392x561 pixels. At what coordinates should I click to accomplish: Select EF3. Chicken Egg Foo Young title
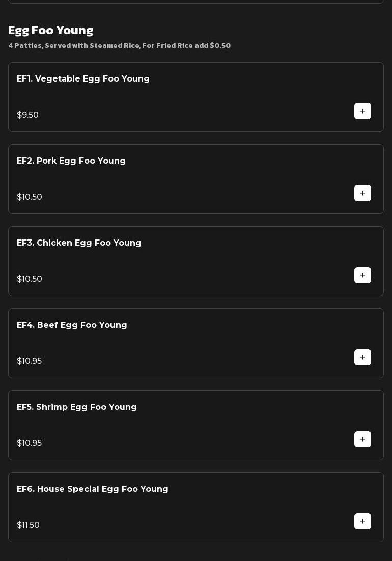pyautogui.click(x=79, y=243)
